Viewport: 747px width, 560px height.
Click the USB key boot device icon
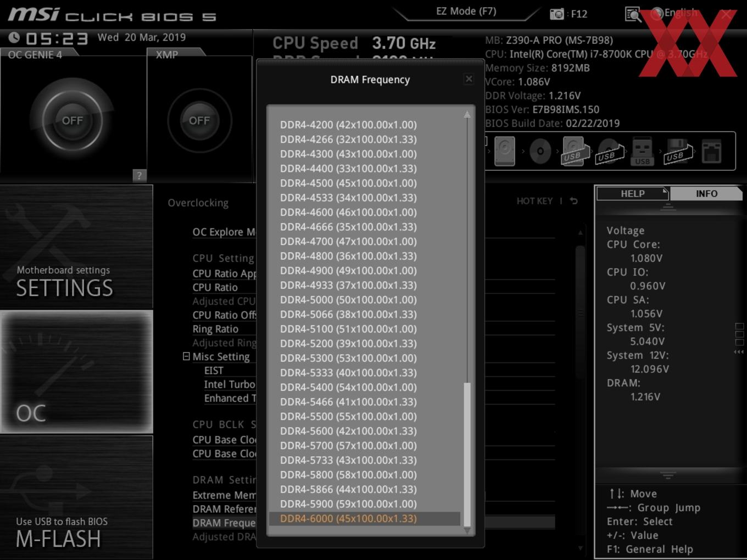point(642,151)
